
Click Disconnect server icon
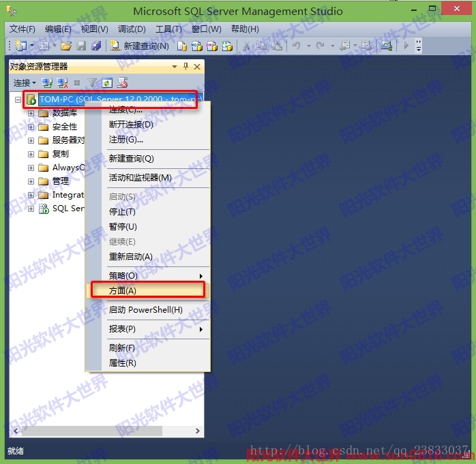click(62, 83)
